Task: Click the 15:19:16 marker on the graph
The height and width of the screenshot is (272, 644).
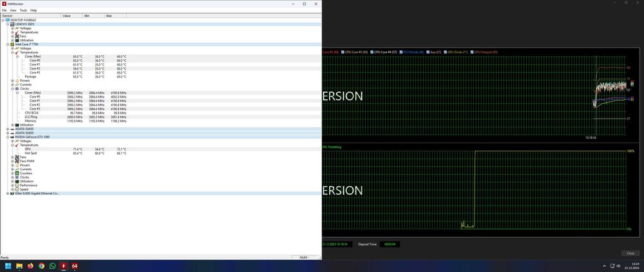Action: (x=591, y=138)
